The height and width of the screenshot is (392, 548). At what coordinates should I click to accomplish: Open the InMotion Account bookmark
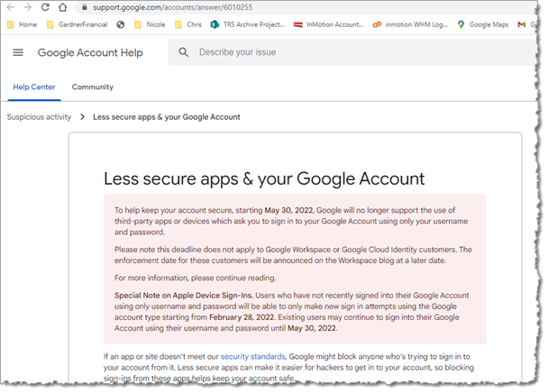329,24
